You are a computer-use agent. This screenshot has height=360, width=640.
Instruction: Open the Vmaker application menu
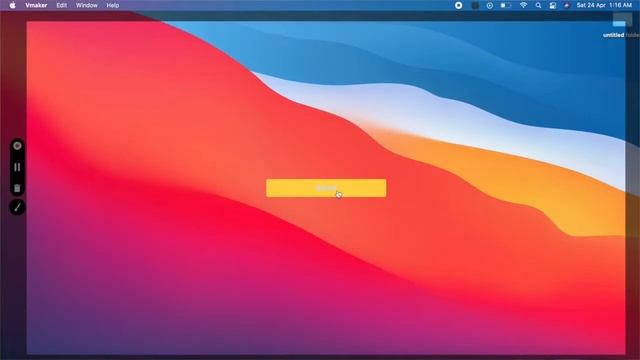pyautogui.click(x=36, y=5)
